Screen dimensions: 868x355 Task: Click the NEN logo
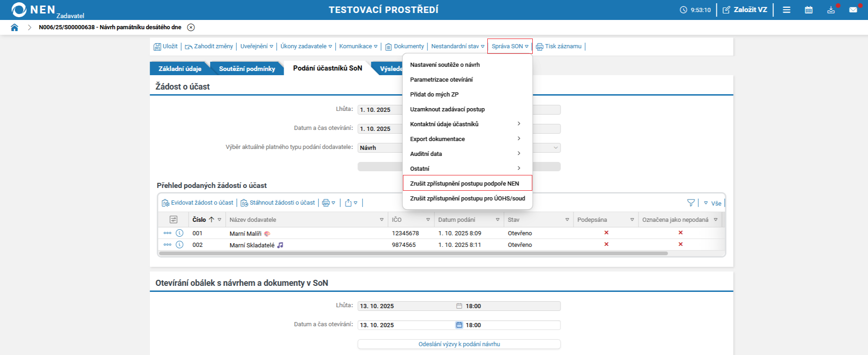click(33, 10)
